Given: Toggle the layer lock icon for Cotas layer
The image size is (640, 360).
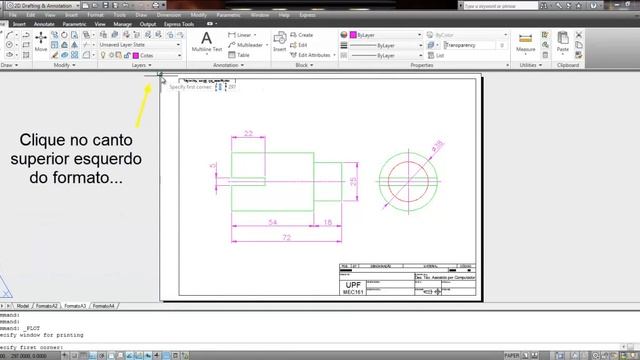Looking at the screenshot, I should click(x=127, y=55).
